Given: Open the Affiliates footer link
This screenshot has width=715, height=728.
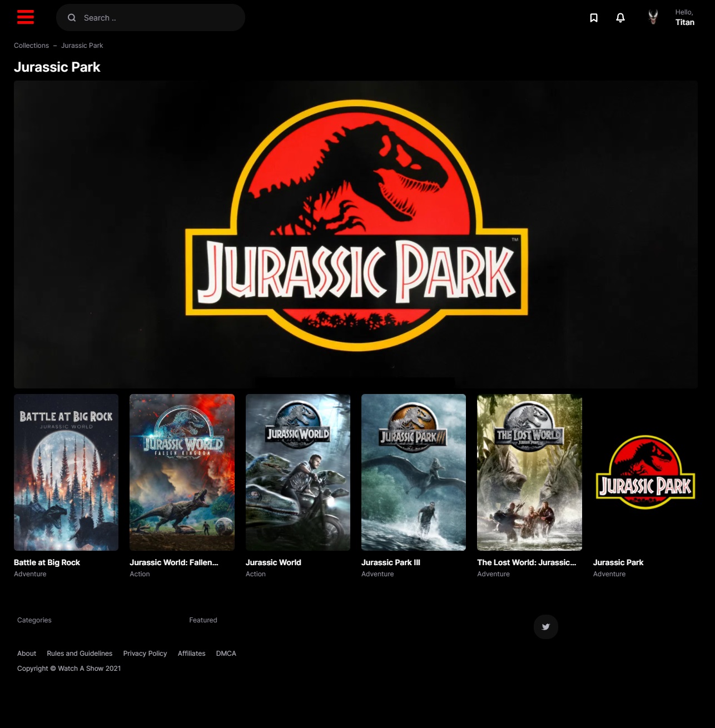Looking at the screenshot, I should (x=191, y=654).
